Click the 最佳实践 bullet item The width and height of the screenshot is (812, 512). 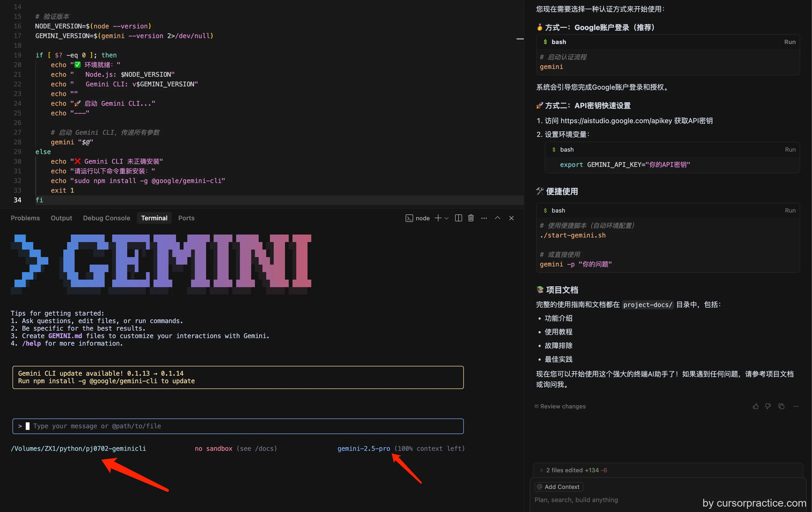[558, 359]
